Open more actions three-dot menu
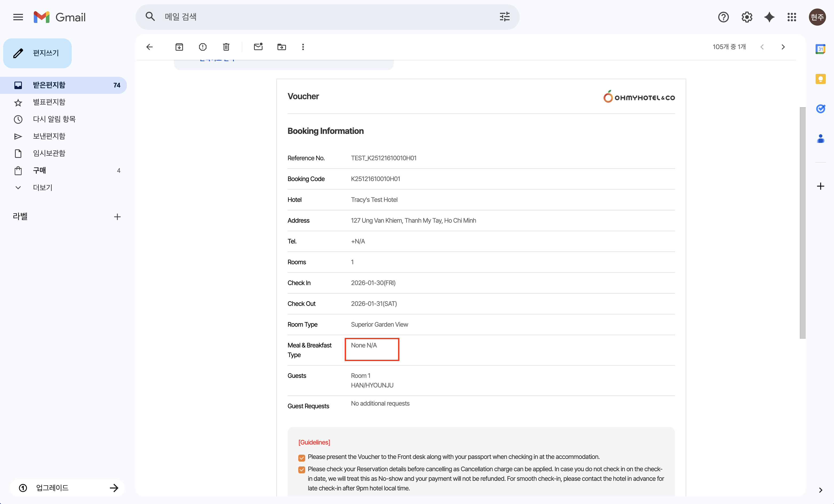 (x=303, y=47)
